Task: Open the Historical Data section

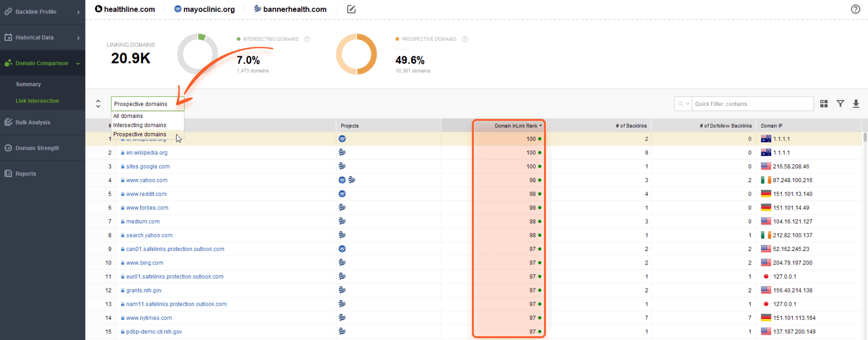Action: tap(42, 37)
